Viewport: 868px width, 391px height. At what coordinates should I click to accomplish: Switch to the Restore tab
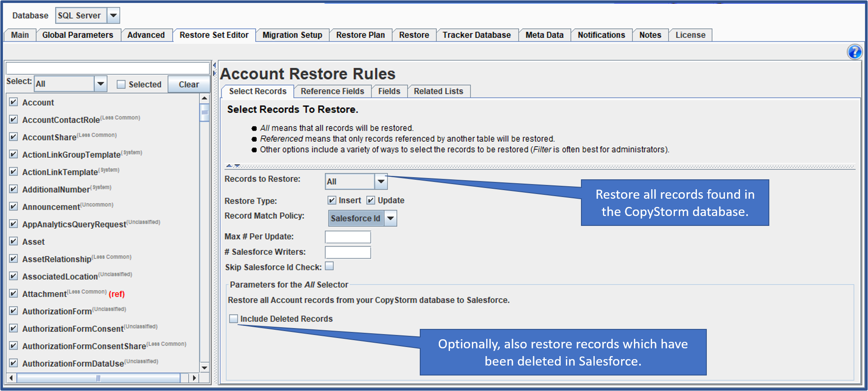[414, 35]
